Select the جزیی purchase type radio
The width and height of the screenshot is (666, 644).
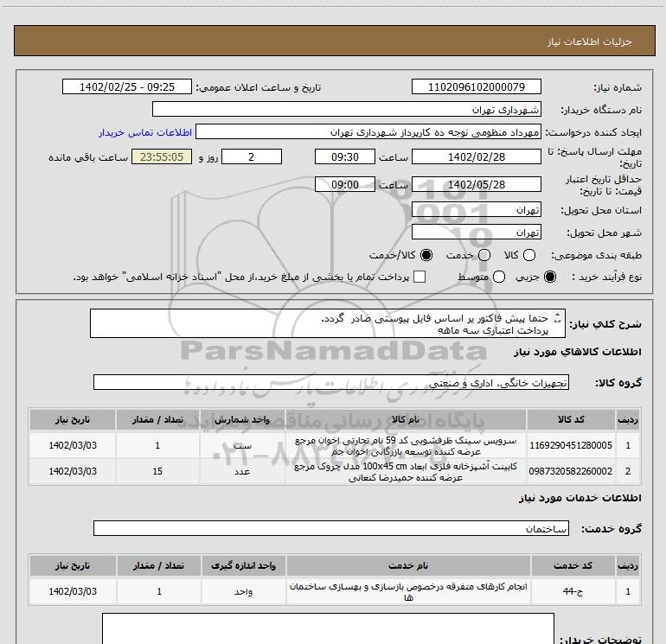(x=550, y=277)
